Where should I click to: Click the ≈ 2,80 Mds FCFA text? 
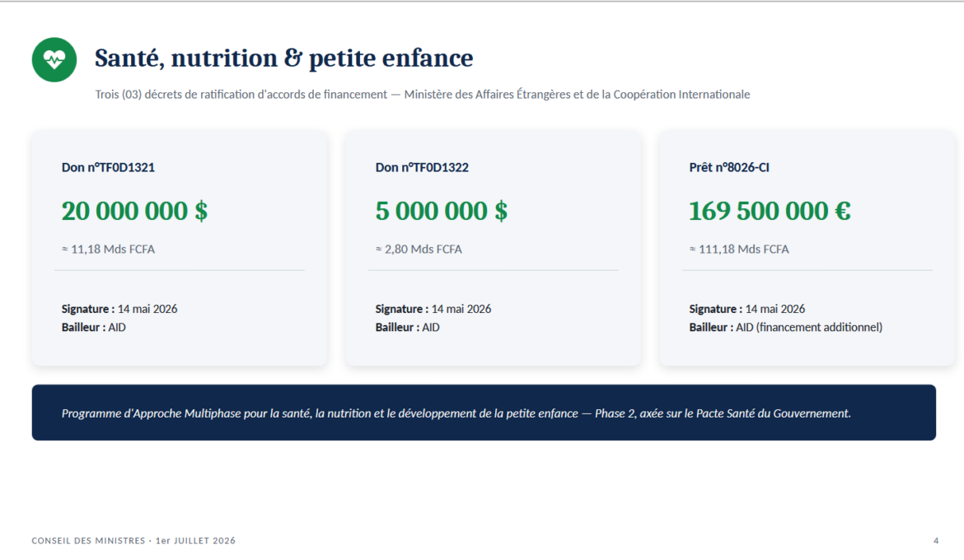pyautogui.click(x=419, y=249)
